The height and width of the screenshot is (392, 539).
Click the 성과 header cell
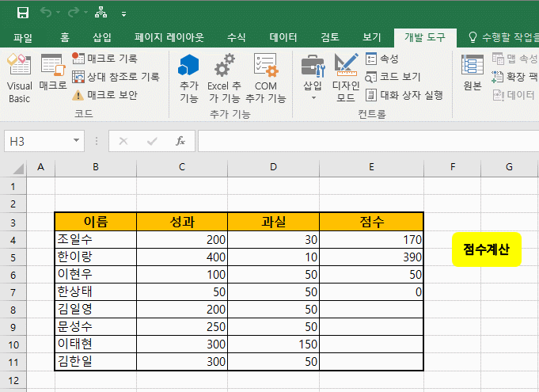(x=182, y=222)
